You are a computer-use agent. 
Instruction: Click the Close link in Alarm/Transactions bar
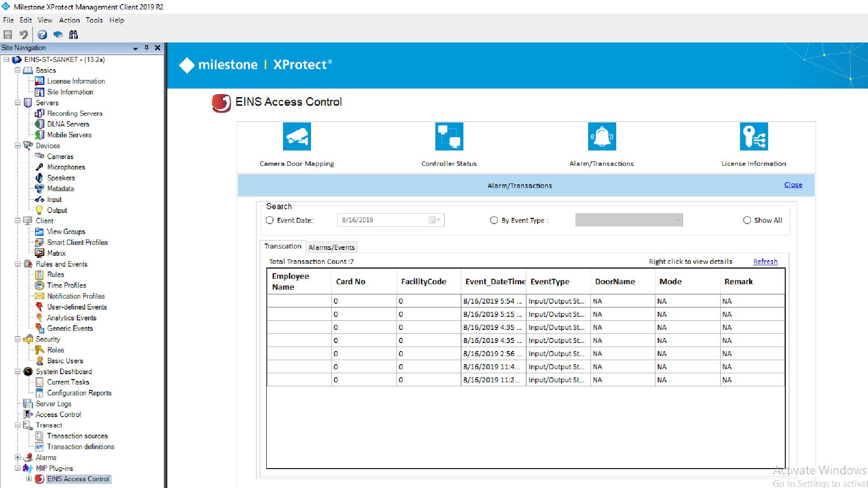click(793, 185)
